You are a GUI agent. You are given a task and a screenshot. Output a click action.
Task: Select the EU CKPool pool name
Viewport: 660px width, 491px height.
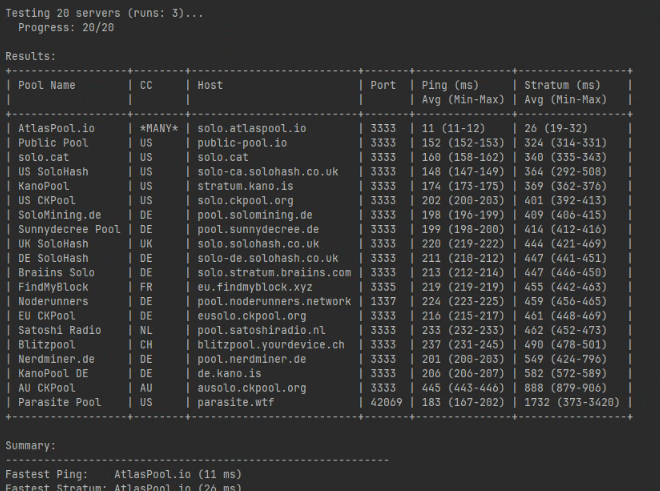tap(47, 316)
